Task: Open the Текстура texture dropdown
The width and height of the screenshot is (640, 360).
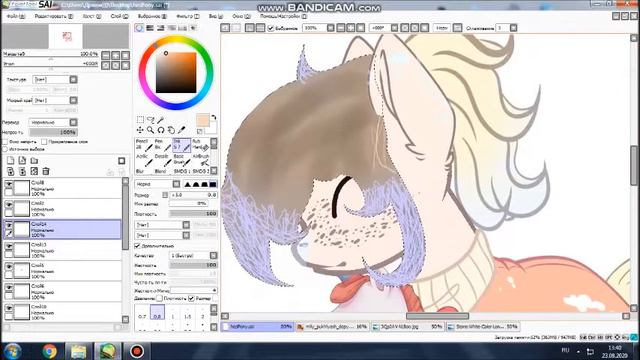Action: [x=73, y=79]
